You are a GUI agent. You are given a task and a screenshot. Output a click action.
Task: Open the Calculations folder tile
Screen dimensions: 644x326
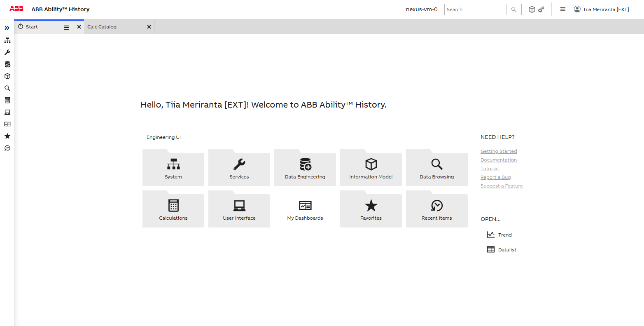tap(173, 209)
